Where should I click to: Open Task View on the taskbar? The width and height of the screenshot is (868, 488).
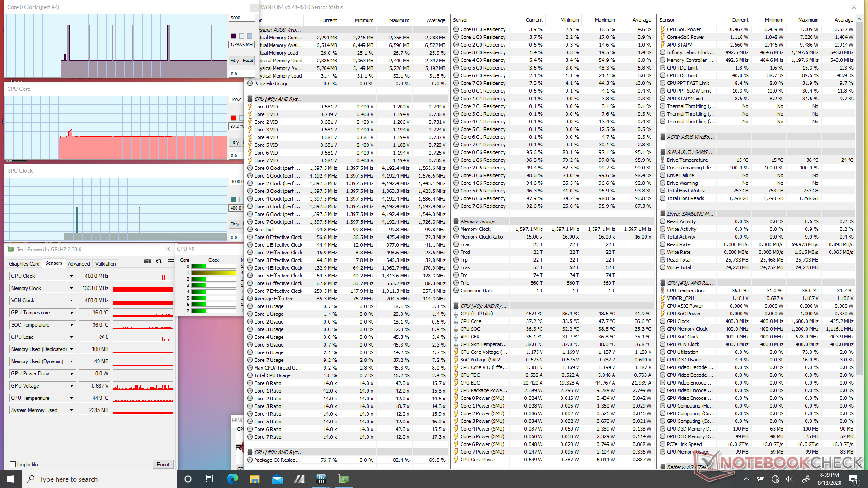point(210,479)
